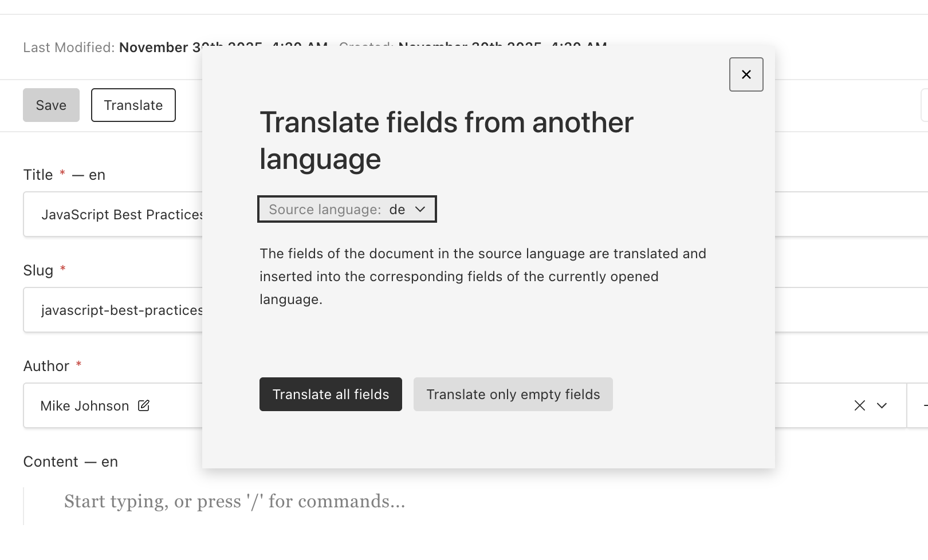The width and height of the screenshot is (928, 560).
Task: Click the Content field label
Action: [50, 462]
